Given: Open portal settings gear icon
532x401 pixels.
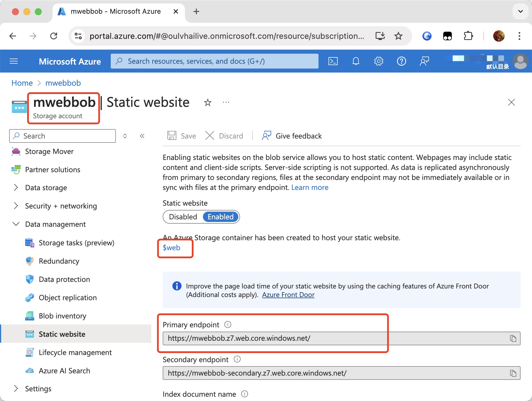Looking at the screenshot, I should pos(378,61).
